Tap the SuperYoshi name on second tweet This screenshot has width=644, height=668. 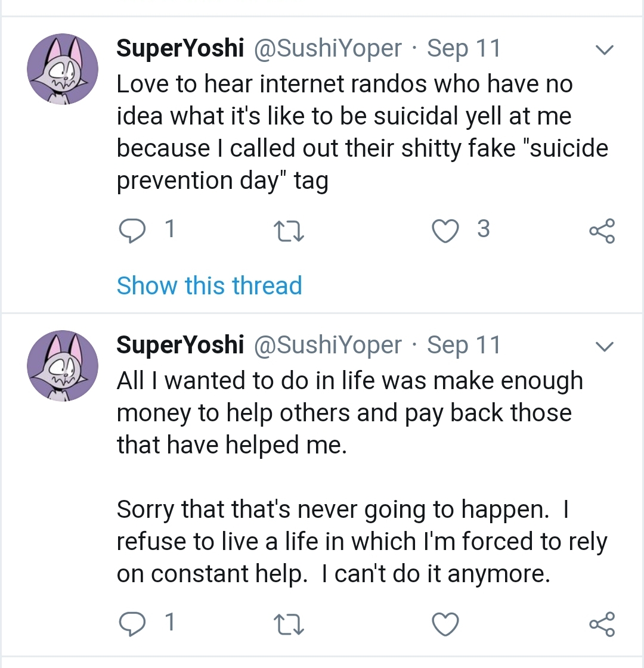[180, 344]
